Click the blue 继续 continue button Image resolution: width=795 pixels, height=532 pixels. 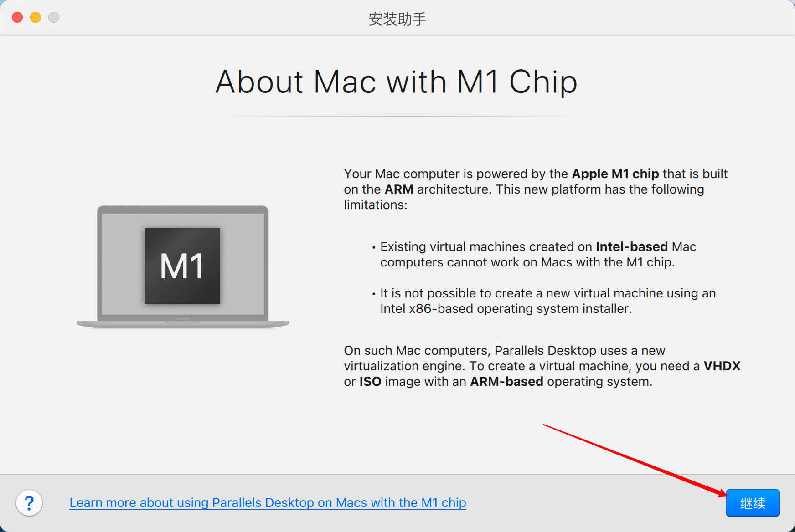coord(753,503)
